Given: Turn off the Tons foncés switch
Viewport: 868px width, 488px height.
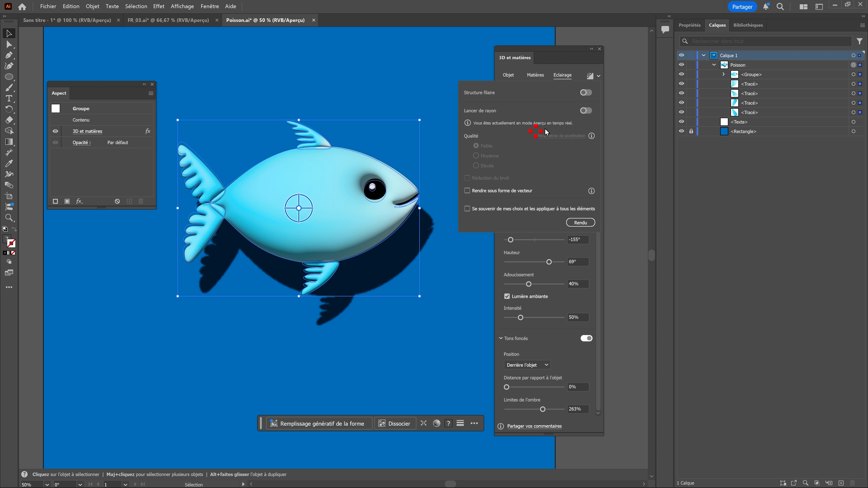Looking at the screenshot, I should point(586,338).
